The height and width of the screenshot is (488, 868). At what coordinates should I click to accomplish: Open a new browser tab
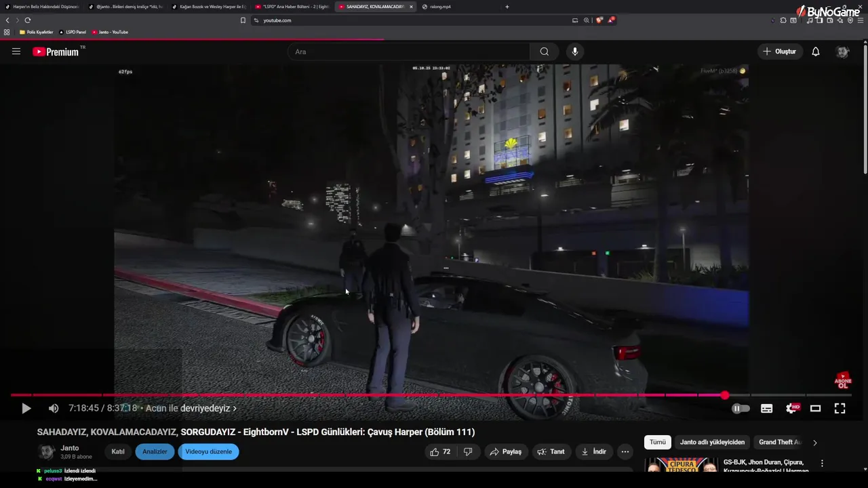(x=507, y=7)
